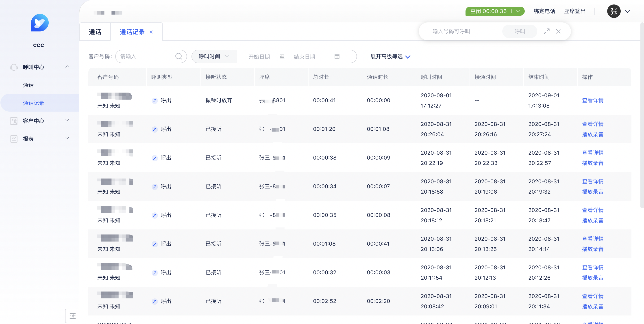The image size is (644, 324).
Task: View details for the 20:13:06 call
Action: tap(592, 239)
